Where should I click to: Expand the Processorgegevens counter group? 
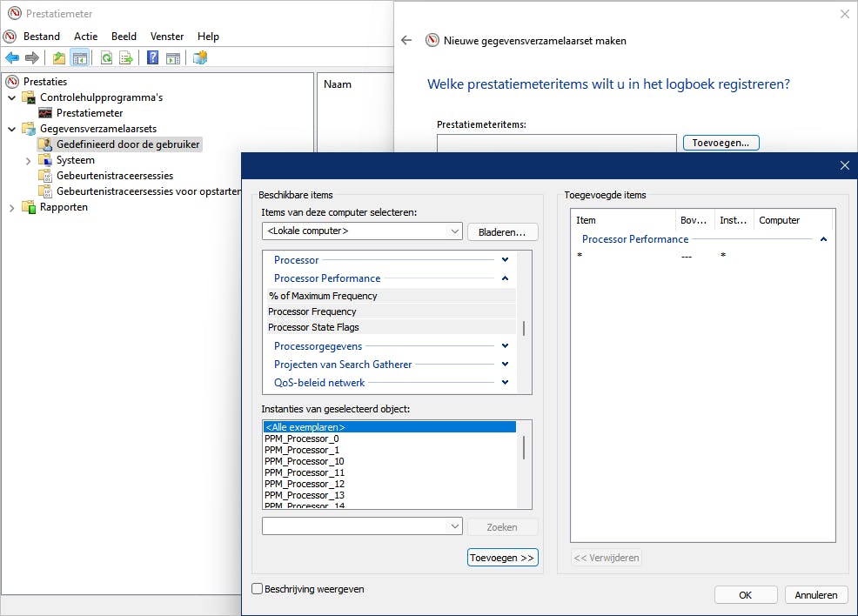click(x=505, y=345)
